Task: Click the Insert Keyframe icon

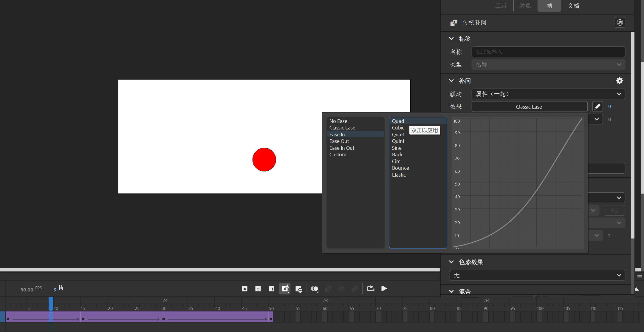Action: coord(244,289)
